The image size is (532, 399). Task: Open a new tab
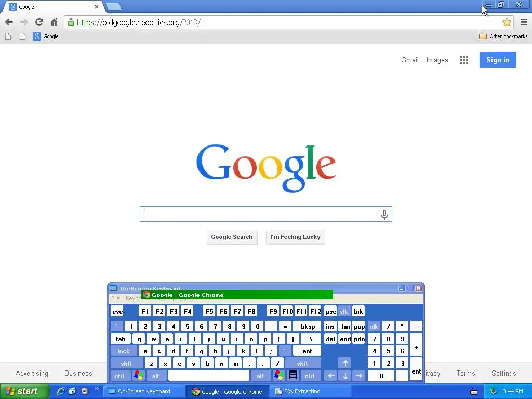click(113, 7)
